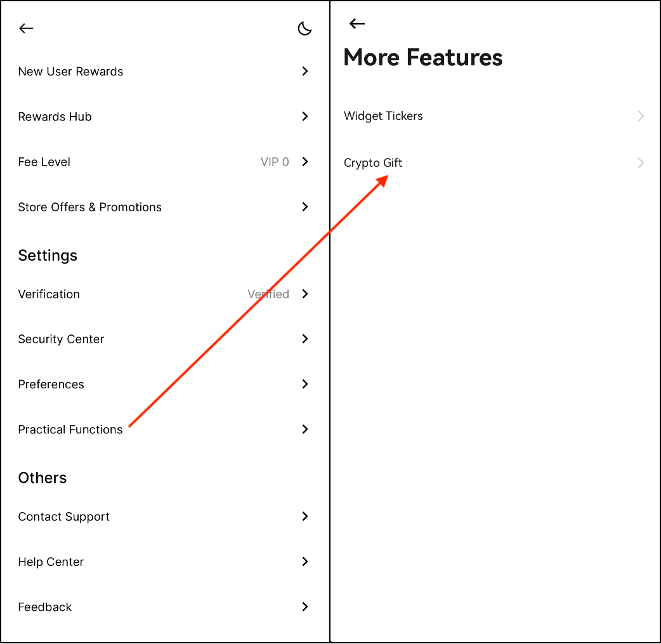
Task: Tap the VIP 0 fee level value
Action: coord(275,162)
